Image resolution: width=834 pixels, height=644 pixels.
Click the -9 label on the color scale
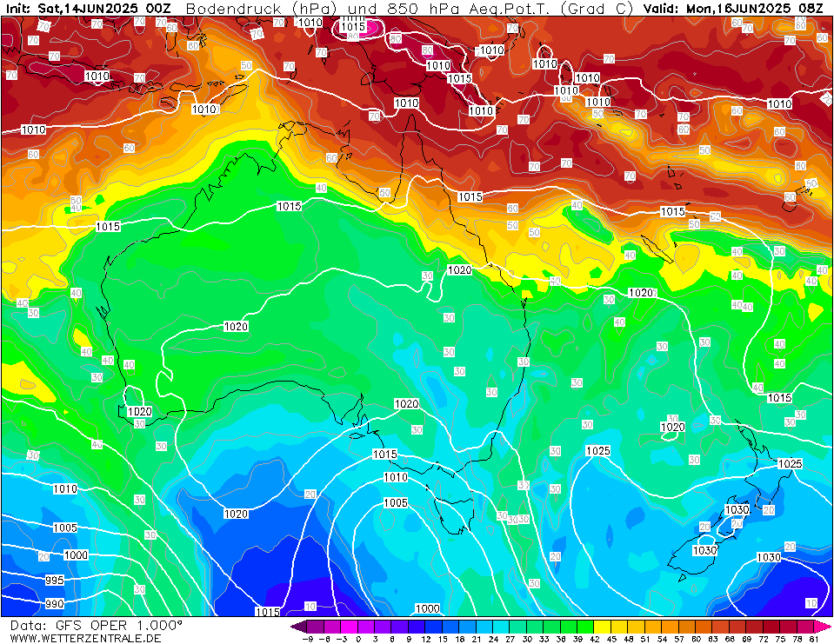pos(307,639)
